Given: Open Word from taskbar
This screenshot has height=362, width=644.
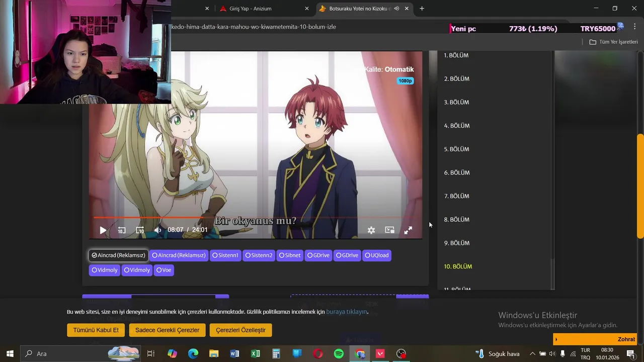Looking at the screenshot, I should [234, 354].
